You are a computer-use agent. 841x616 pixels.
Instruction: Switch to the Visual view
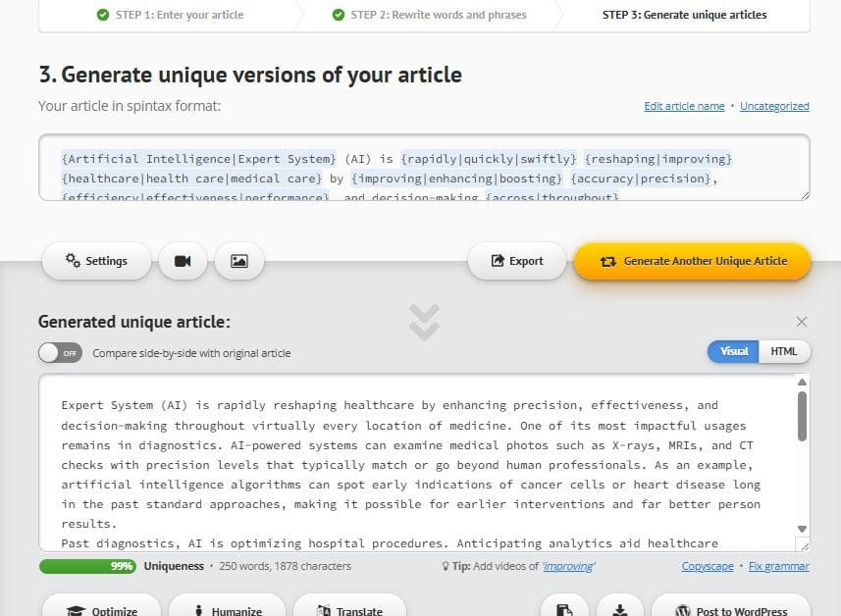(733, 351)
